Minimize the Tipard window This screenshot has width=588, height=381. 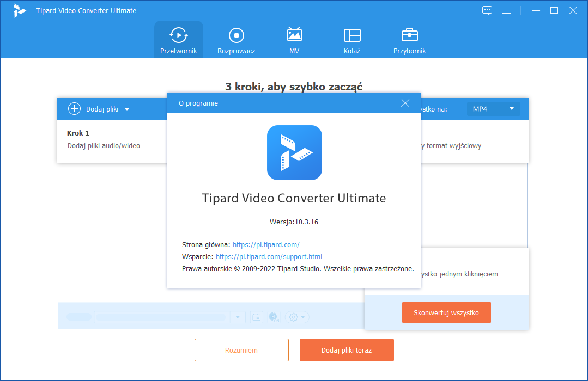click(536, 10)
